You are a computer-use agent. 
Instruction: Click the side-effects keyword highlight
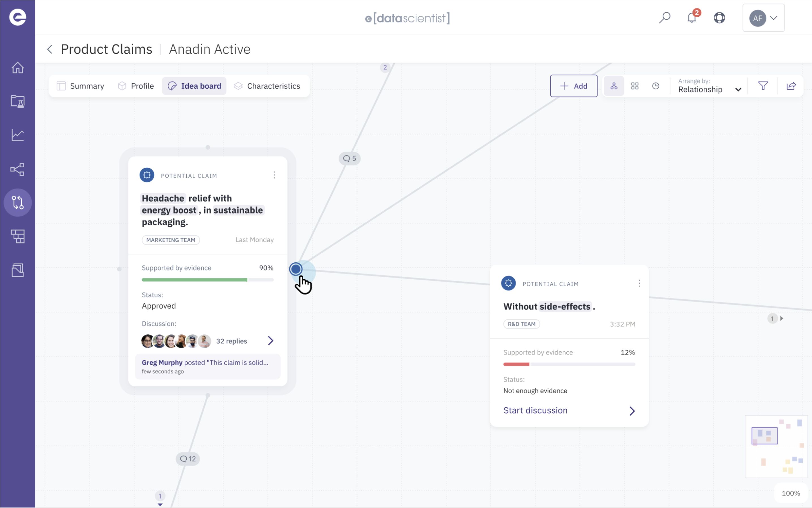click(x=565, y=306)
